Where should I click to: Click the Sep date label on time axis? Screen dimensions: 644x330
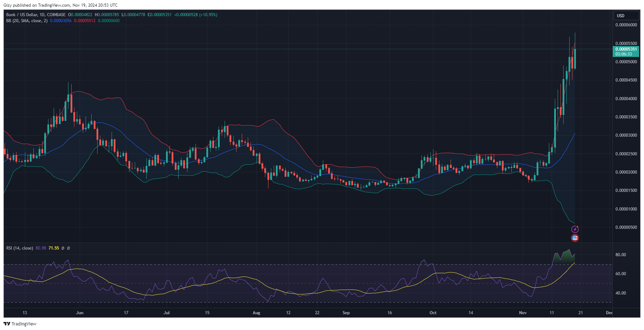(x=346, y=313)
